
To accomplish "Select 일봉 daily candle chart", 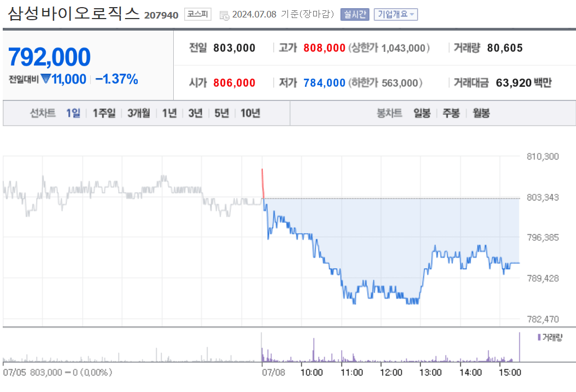I will tap(422, 114).
